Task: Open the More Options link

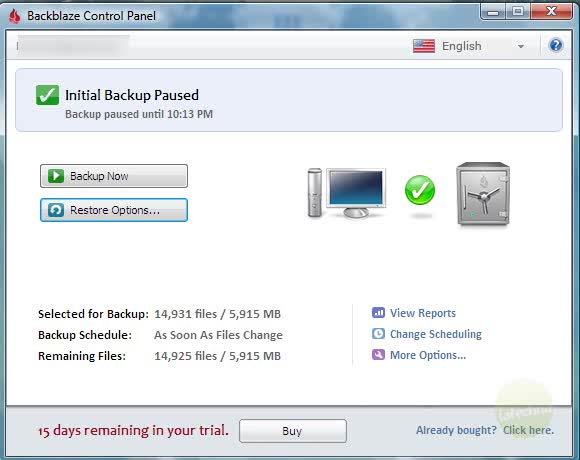Action: (428, 355)
